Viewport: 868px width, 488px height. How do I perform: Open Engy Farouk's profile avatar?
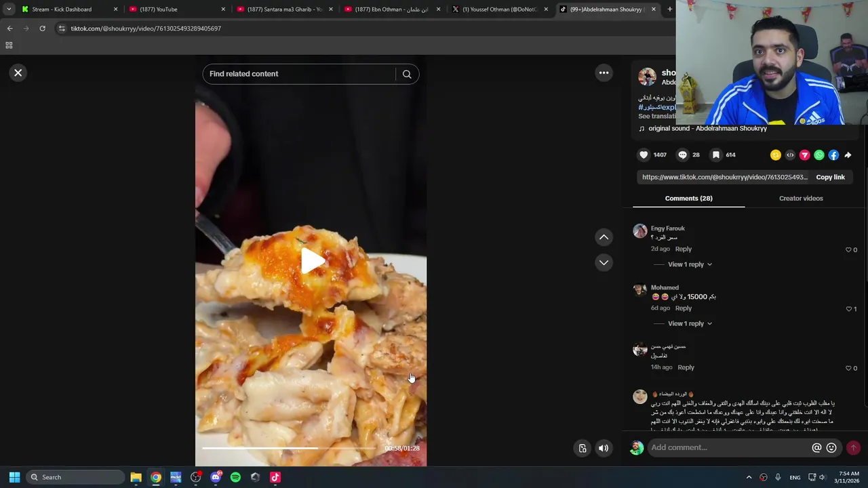coord(640,231)
